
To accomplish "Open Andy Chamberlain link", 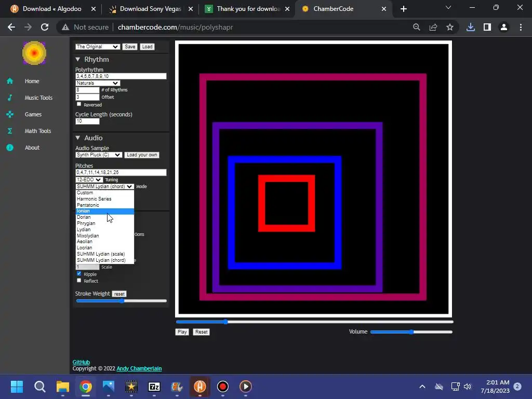I will click(139, 368).
